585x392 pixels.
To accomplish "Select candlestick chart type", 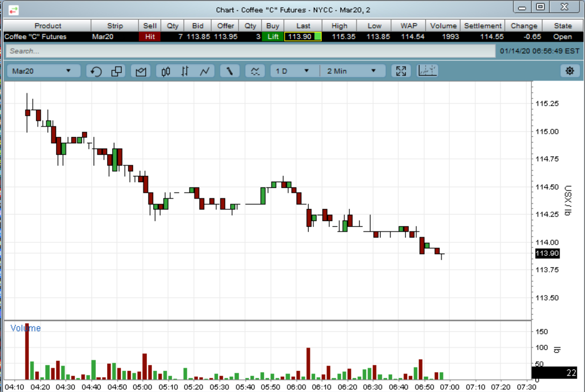I will 166,71.
